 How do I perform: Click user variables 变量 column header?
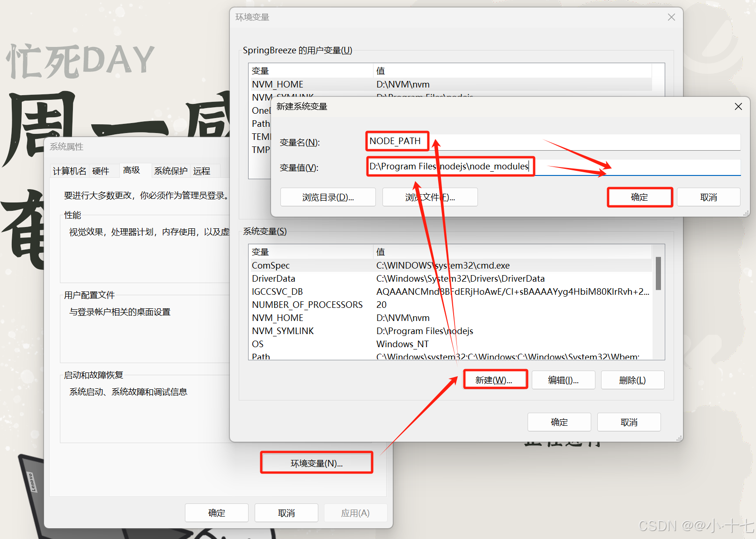click(311, 71)
